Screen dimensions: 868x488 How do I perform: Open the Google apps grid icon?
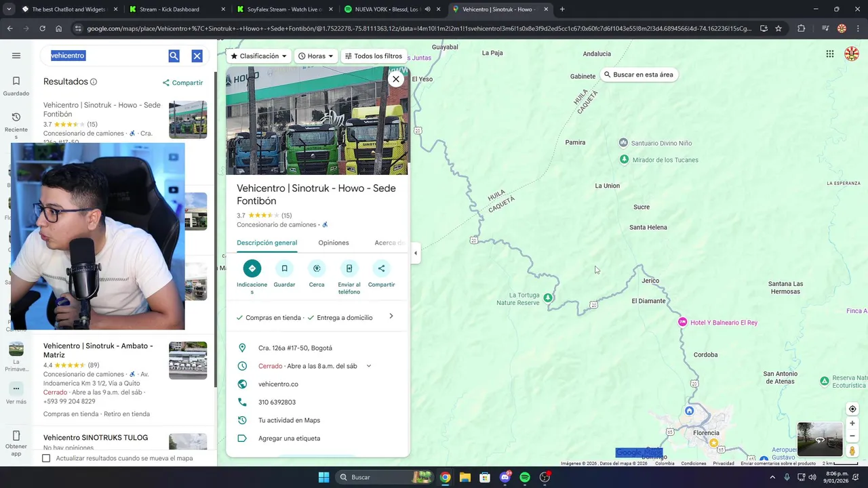pos(830,54)
